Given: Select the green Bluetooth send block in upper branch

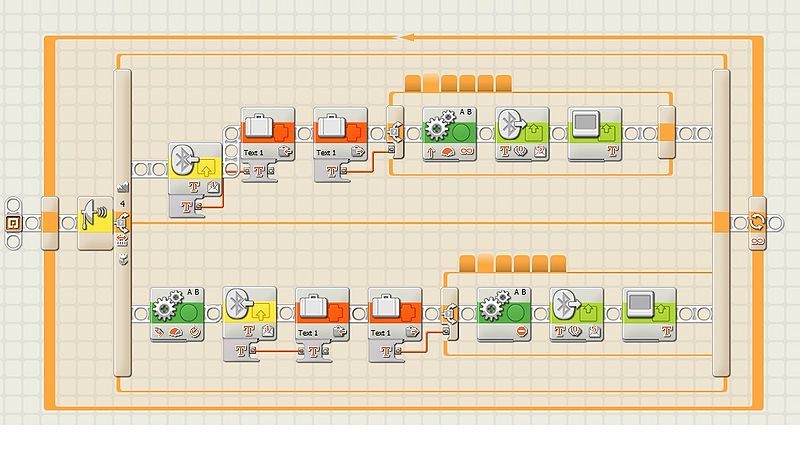Looking at the screenshot, I should point(521,131).
